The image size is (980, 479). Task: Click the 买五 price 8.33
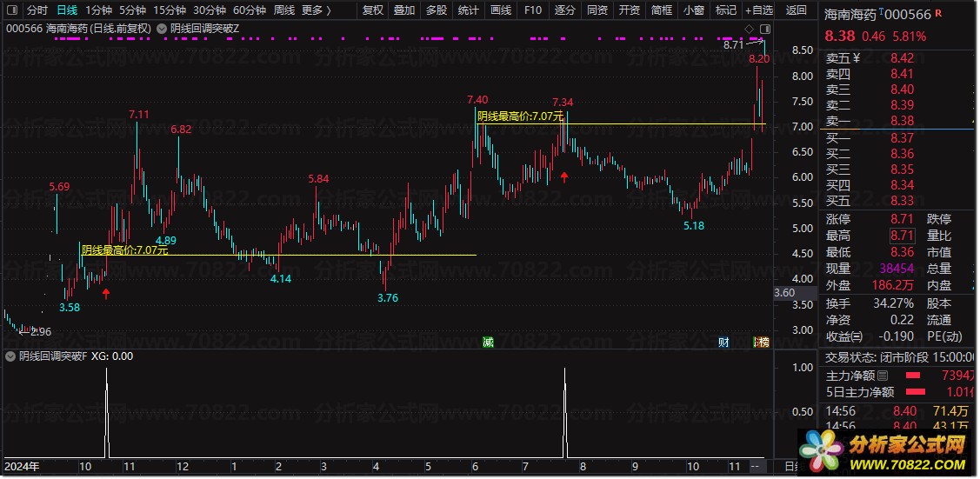(x=902, y=201)
